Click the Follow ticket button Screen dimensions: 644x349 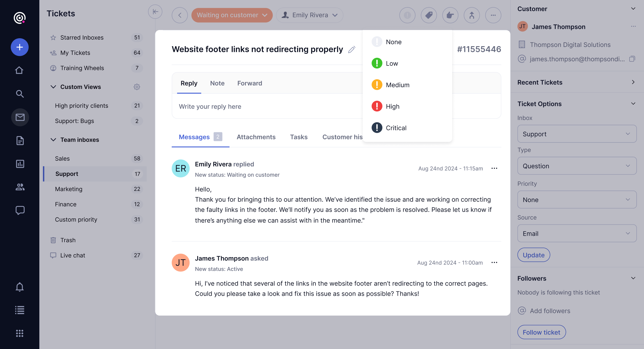[x=541, y=332]
